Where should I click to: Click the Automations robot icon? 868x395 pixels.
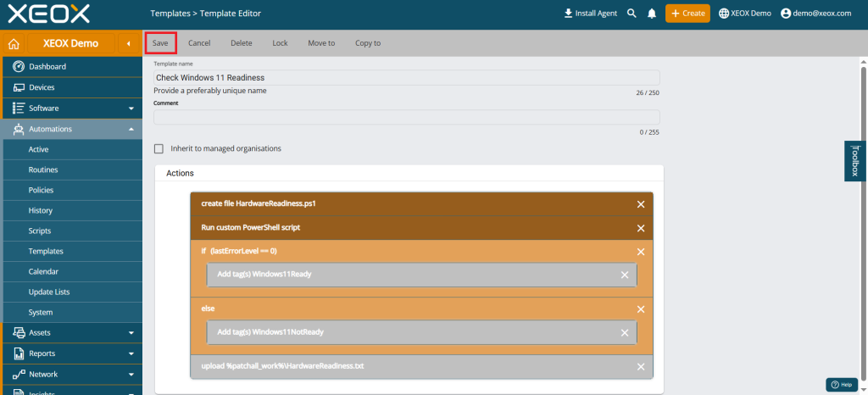pos(19,129)
